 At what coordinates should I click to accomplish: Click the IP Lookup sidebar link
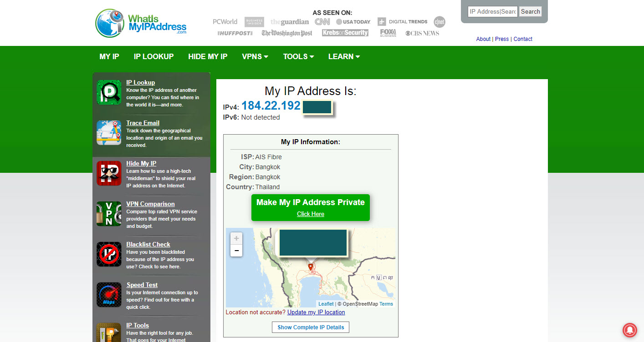tap(140, 82)
